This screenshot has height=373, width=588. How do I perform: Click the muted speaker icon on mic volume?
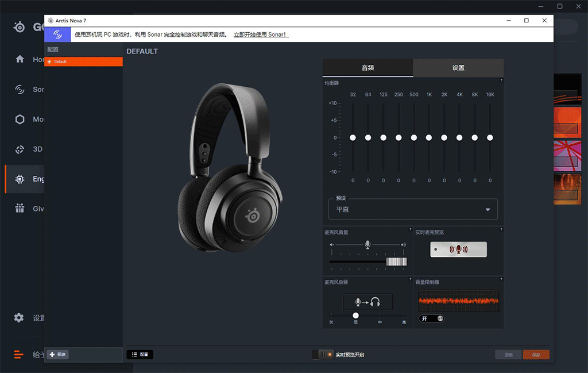pyautogui.click(x=331, y=245)
